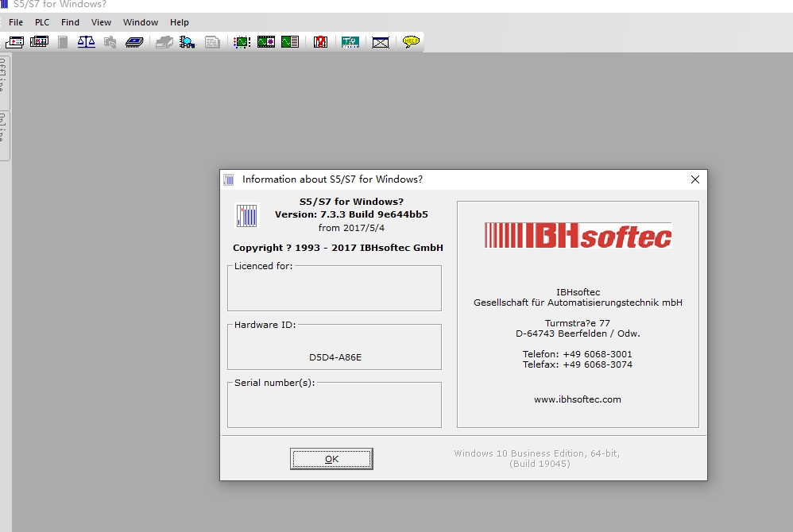793x532 pixels.
Task: Open the File menu
Action: (x=16, y=22)
